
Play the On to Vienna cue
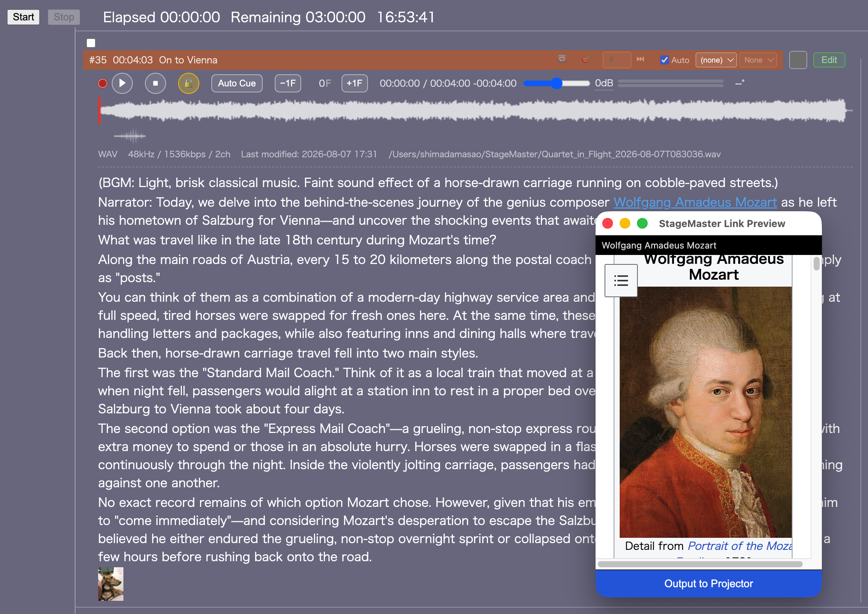(122, 83)
